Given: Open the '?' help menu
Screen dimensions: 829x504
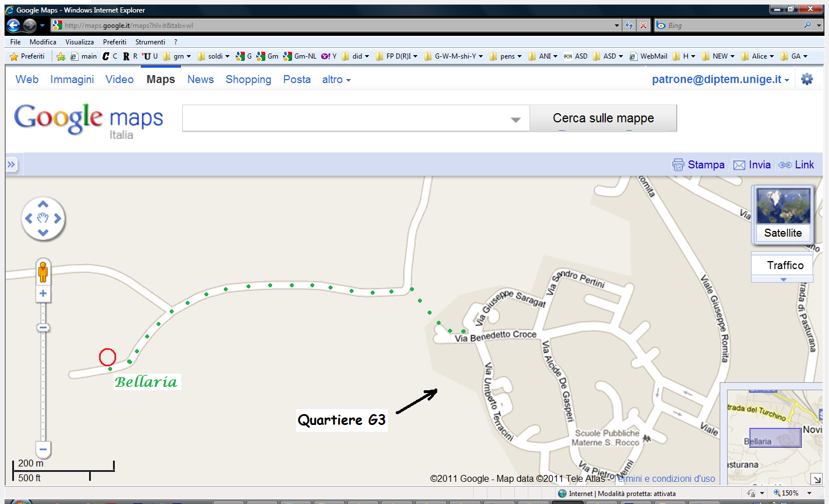Looking at the screenshot, I should [x=175, y=42].
